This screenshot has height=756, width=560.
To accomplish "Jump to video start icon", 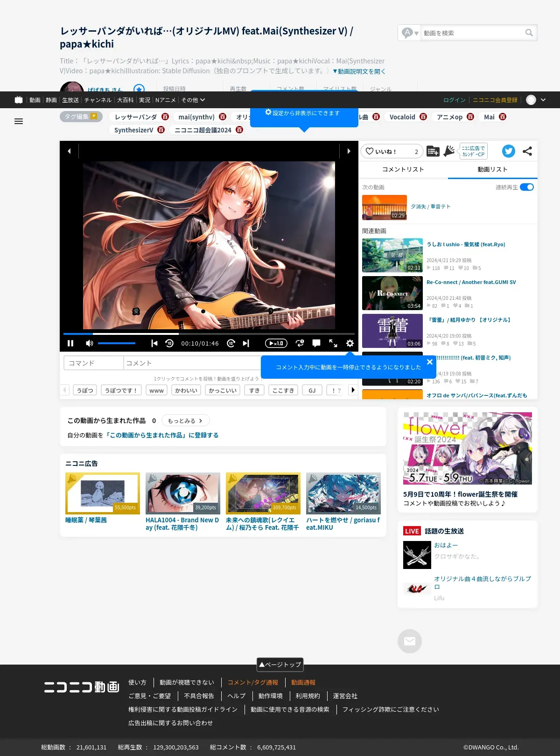I will tap(154, 343).
